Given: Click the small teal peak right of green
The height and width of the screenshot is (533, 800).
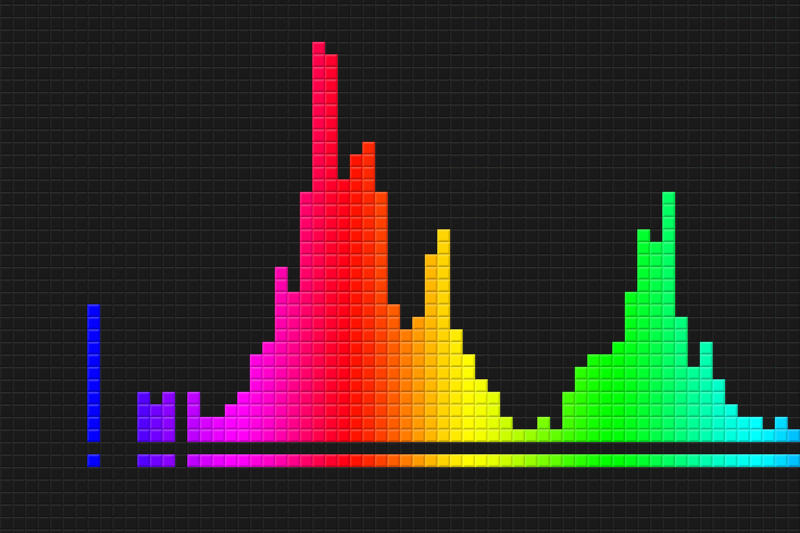Looking at the screenshot, I should [x=706, y=349].
